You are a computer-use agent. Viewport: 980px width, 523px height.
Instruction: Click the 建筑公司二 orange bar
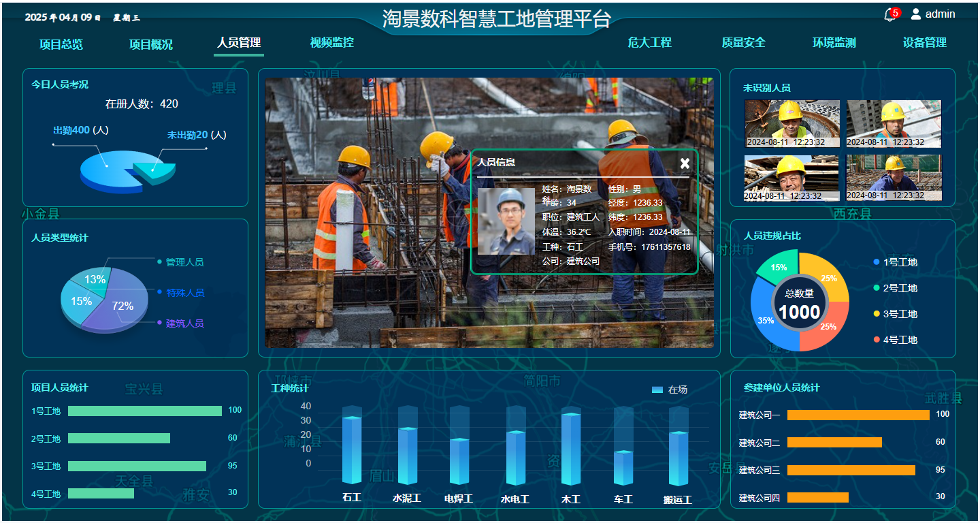[x=834, y=442]
